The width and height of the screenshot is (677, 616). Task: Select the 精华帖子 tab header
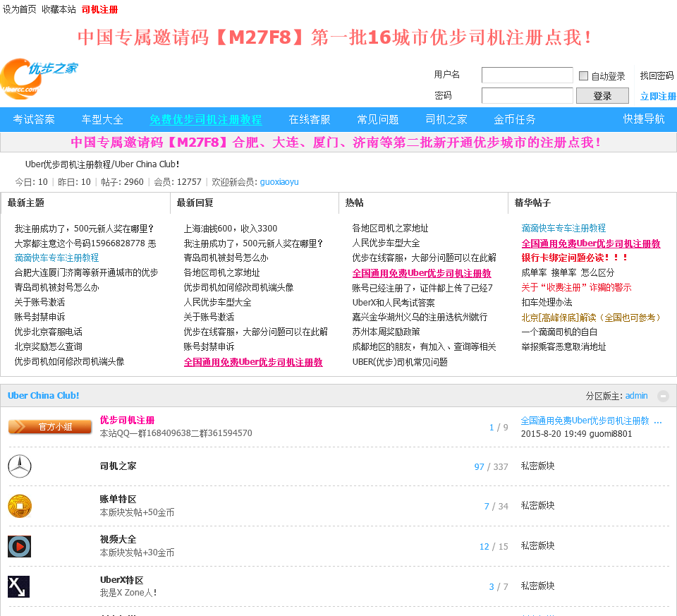click(532, 203)
